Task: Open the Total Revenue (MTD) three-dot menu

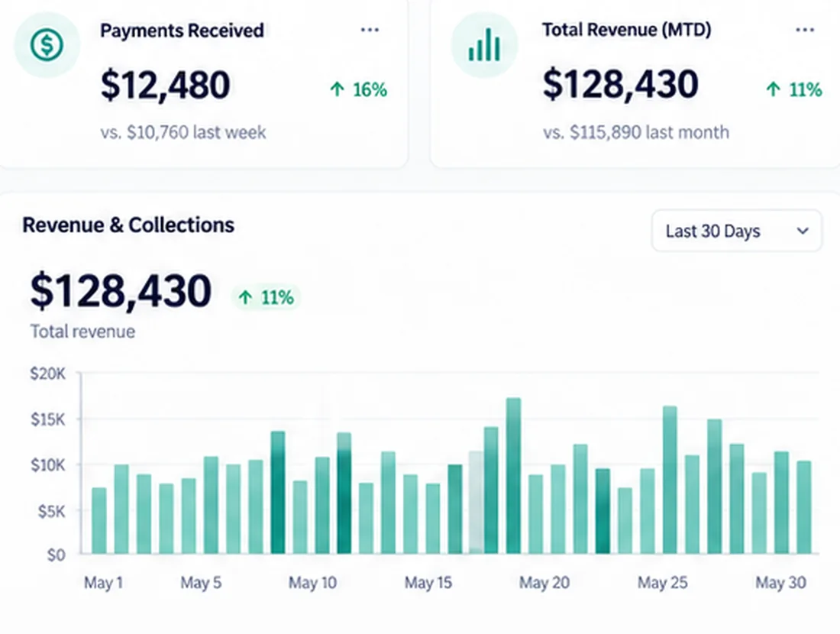Action: coord(805,30)
